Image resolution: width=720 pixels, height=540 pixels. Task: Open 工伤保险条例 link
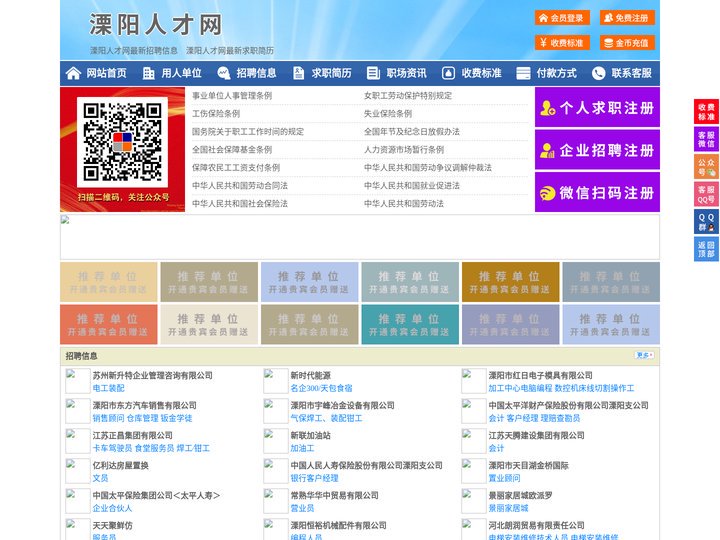point(216,113)
